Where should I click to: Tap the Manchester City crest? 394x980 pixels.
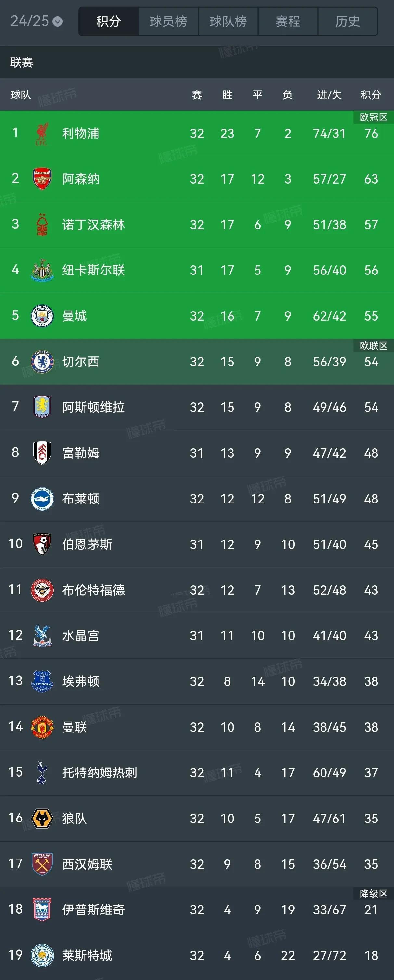point(42,316)
